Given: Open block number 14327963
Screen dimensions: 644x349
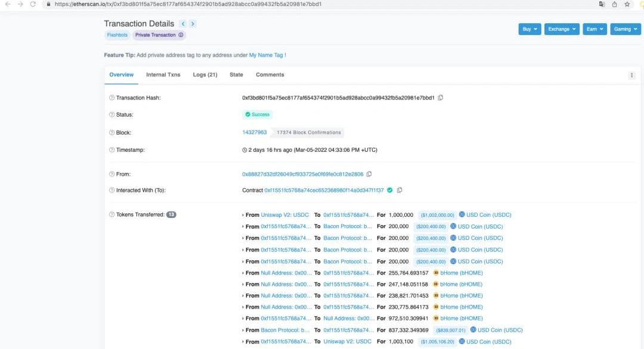Looking at the screenshot, I should 254,132.
